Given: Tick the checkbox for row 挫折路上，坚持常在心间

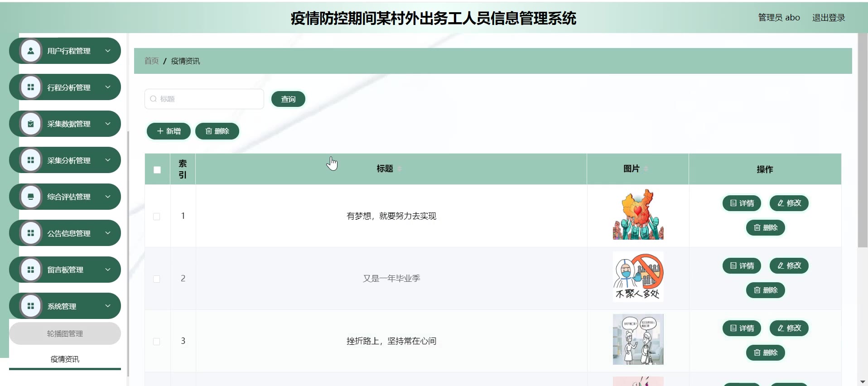Looking at the screenshot, I should point(157,342).
